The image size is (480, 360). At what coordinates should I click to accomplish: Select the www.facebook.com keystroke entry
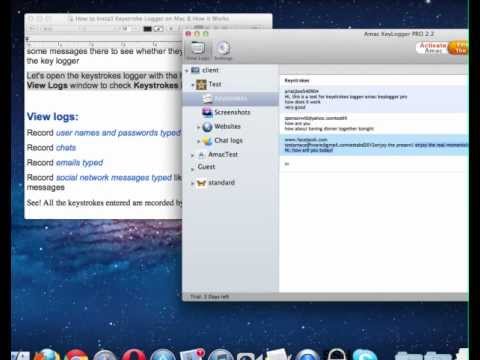(x=374, y=145)
